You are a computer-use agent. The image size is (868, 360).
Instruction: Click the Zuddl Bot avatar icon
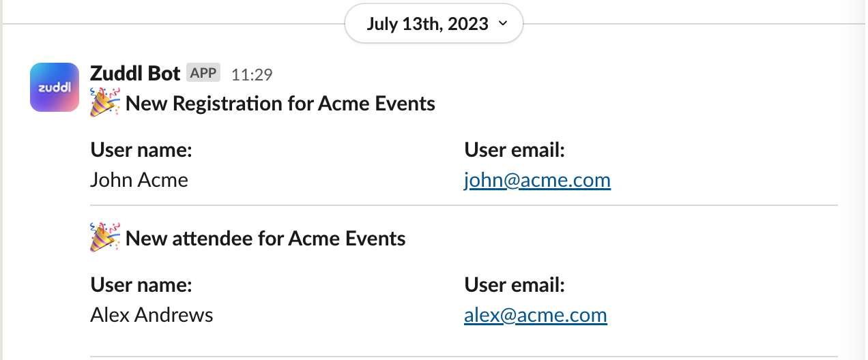[x=55, y=87]
